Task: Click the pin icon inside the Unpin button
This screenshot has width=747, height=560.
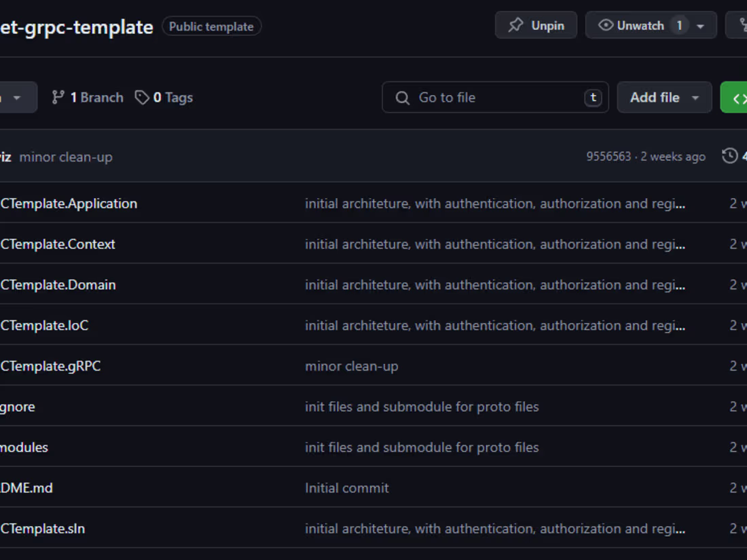Action: coord(515,24)
